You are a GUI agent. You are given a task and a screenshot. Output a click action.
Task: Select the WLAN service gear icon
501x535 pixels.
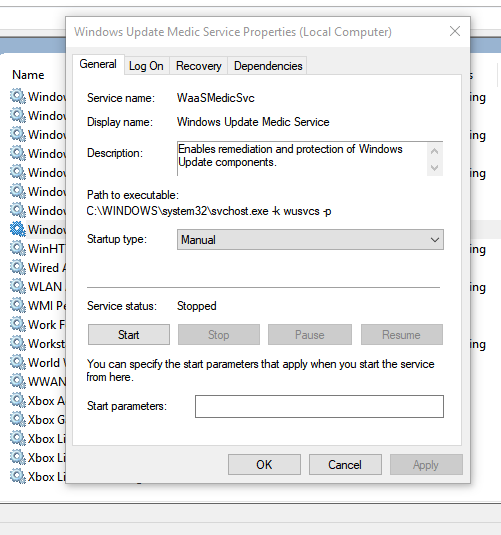pyautogui.click(x=18, y=286)
